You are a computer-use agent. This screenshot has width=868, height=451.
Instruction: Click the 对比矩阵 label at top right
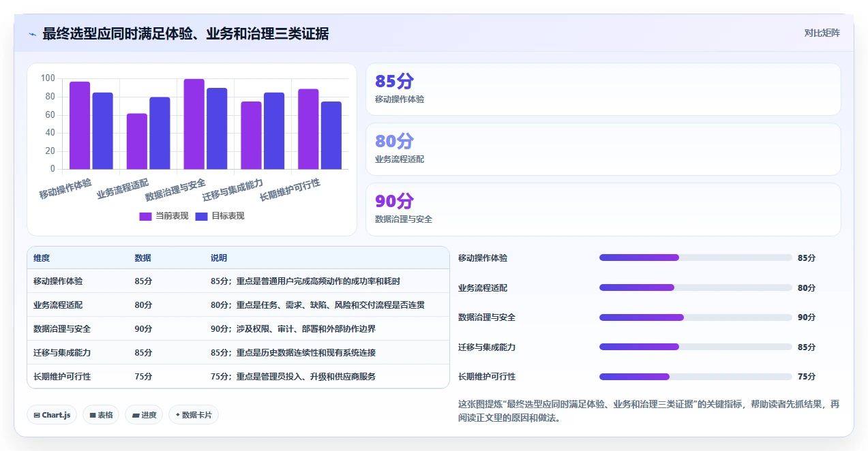click(x=822, y=33)
